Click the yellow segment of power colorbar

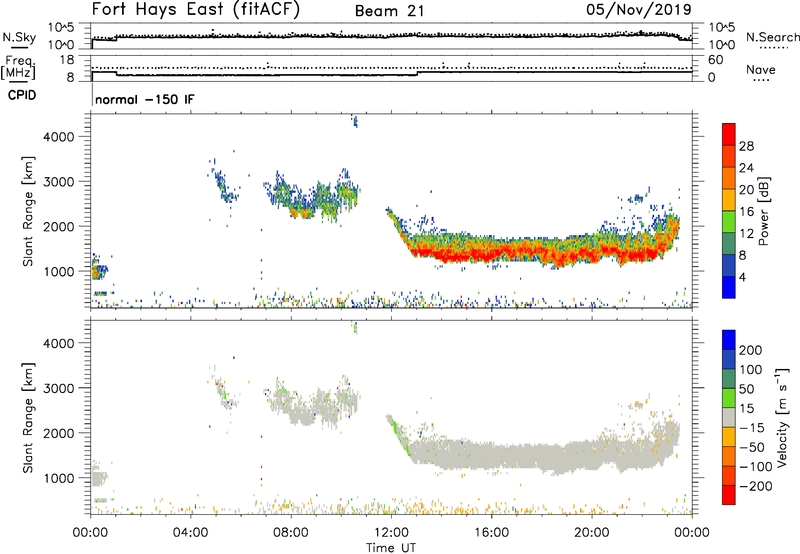click(729, 199)
